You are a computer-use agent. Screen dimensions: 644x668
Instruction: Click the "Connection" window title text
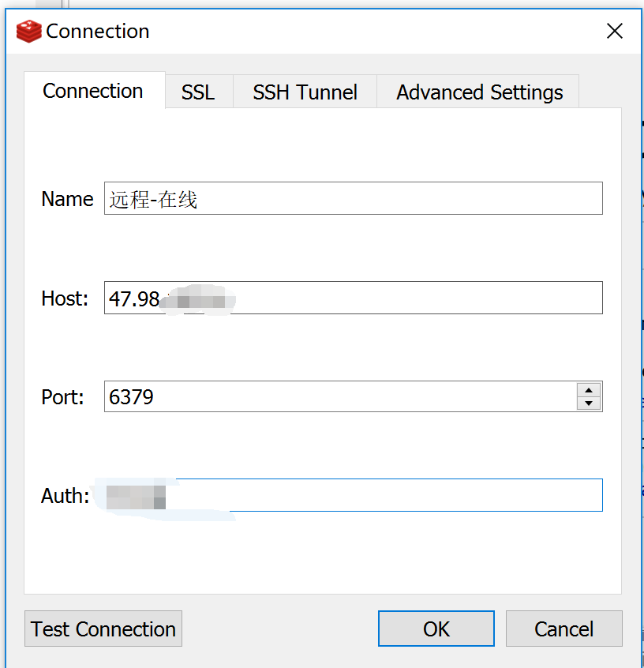pos(98,32)
